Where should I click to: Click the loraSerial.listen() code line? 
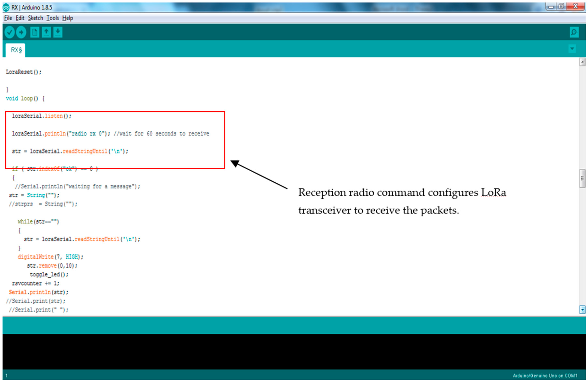click(42, 116)
